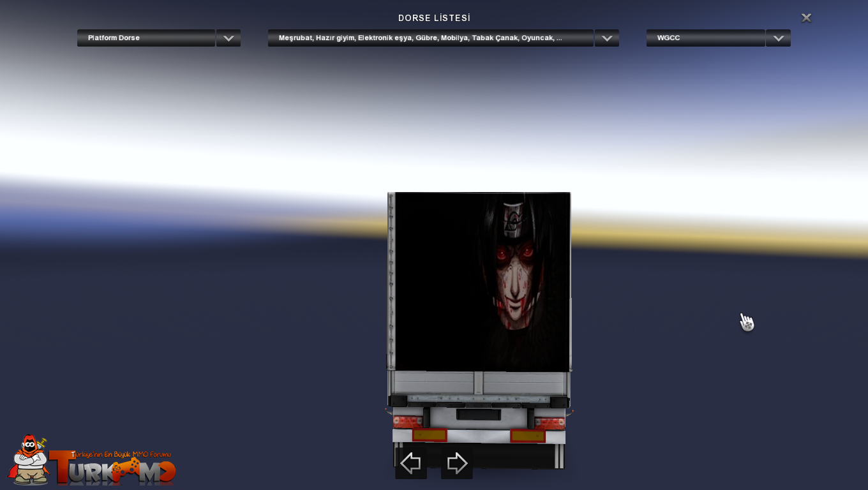
Task: Expand the arrow beside Platform Dorse
Action: (228, 38)
